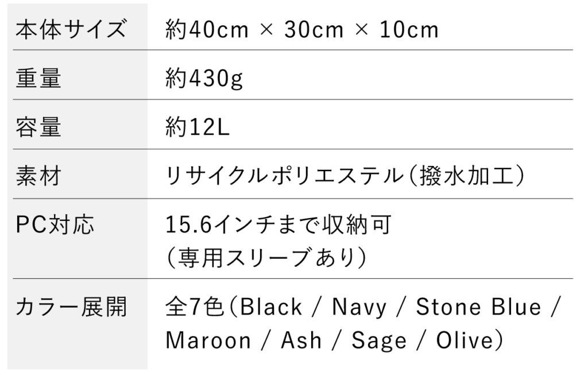Click the Stone Blue color name
The width and height of the screenshot is (588, 384).
[x=478, y=308]
